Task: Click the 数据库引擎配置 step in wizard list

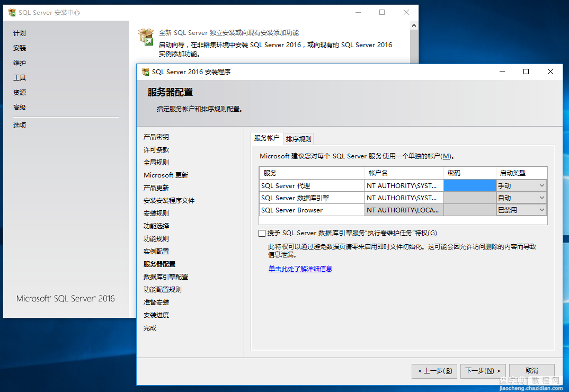Action: 165,277
